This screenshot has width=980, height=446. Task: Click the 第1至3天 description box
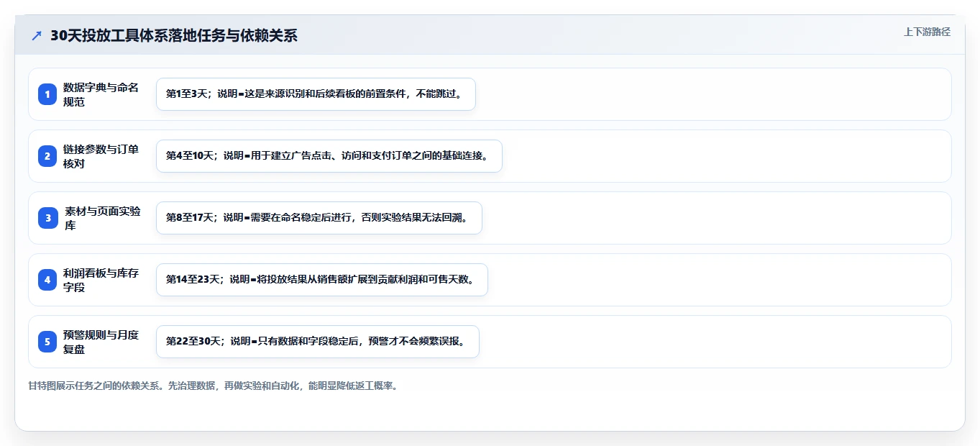tap(316, 94)
